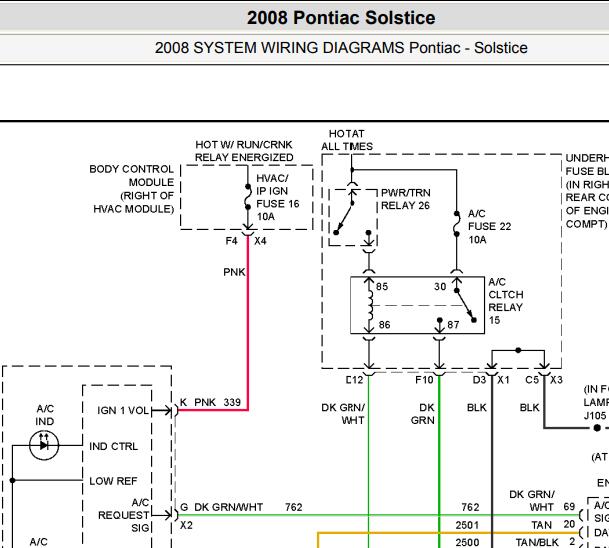The width and height of the screenshot is (609, 548).
Task: Click connector label E12
Action: tap(355, 380)
